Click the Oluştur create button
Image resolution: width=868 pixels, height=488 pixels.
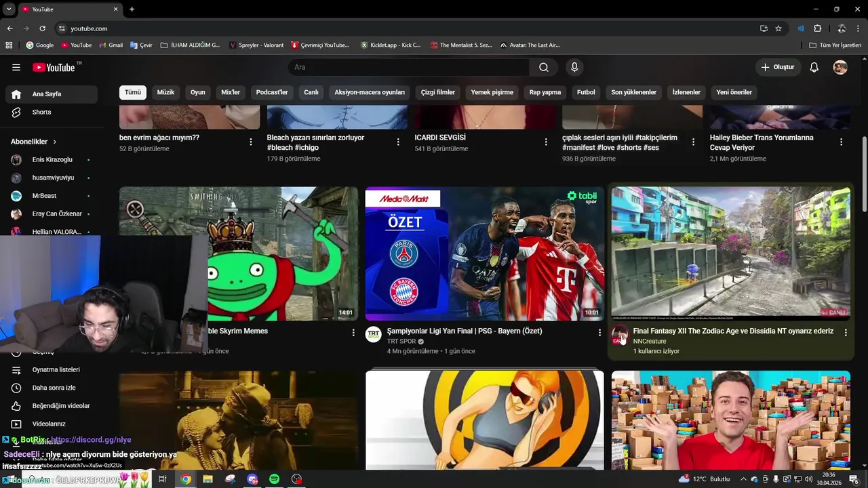777,67
